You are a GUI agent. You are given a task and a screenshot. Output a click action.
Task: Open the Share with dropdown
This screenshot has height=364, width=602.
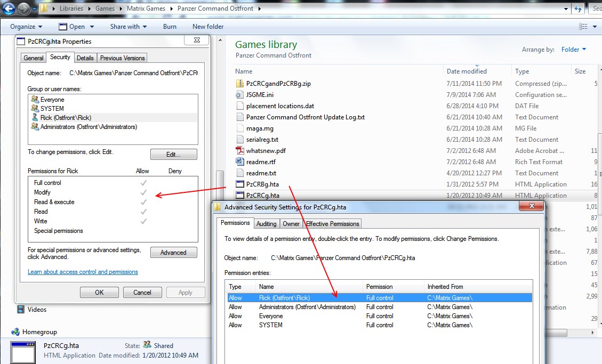click(128, 27)
